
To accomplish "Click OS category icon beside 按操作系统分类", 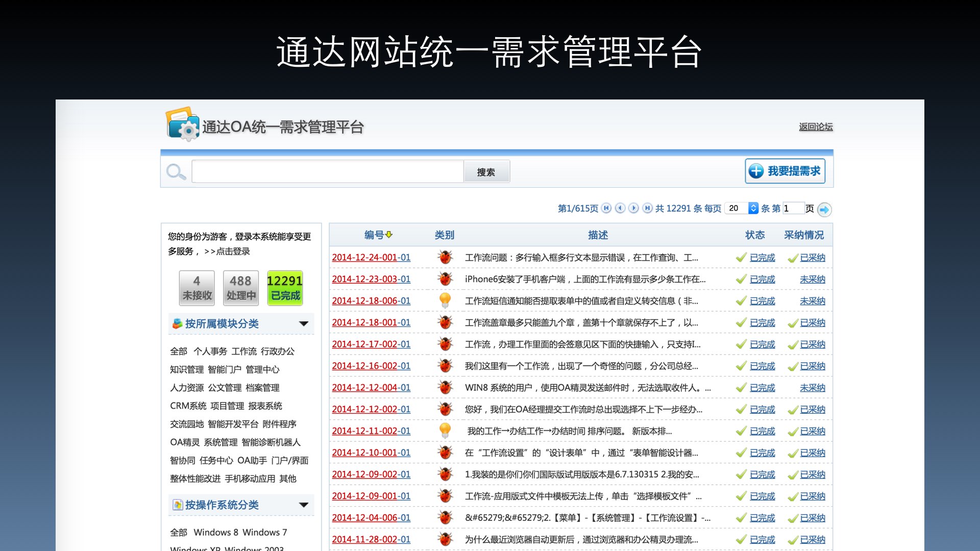I will coord(177,505).
